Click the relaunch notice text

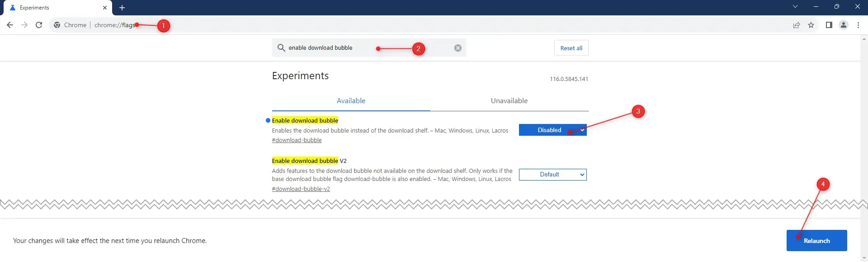pos(110,241)
